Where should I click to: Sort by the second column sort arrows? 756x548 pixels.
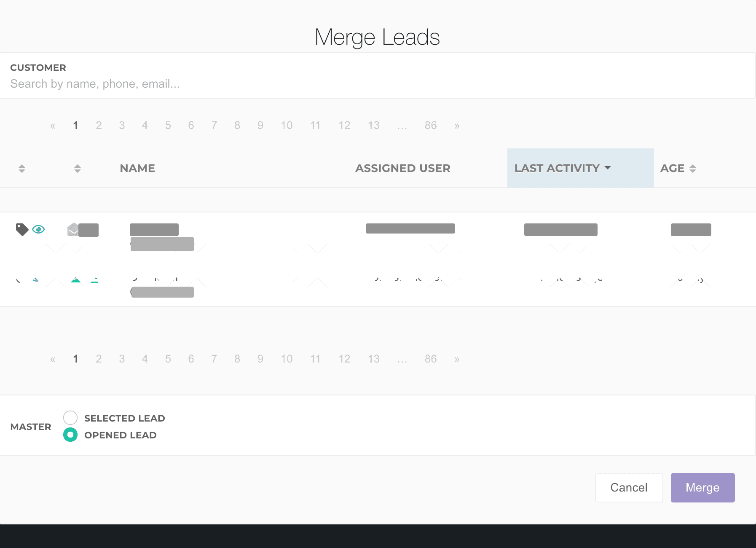77,169
